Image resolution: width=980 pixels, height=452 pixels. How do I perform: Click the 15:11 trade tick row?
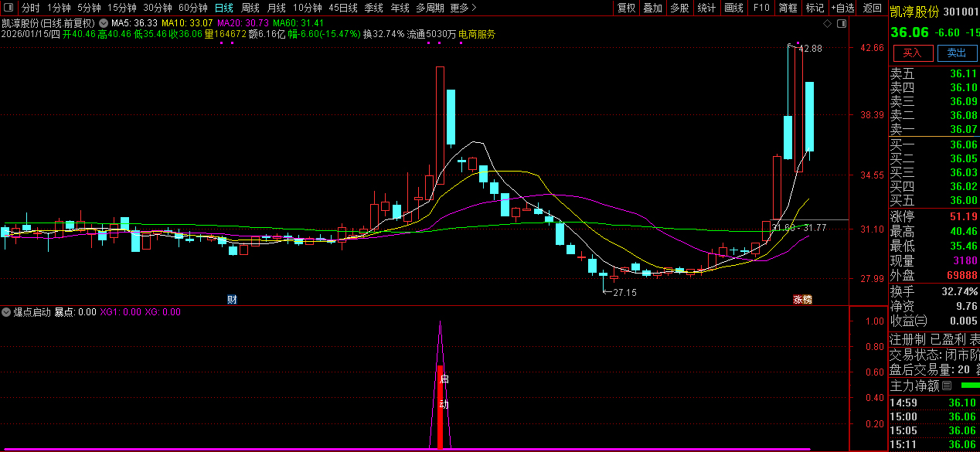[x=934, y=444]
